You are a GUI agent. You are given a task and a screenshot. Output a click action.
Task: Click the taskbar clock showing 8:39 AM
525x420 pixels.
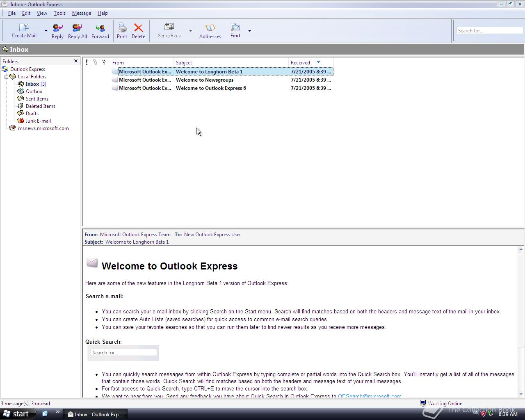point(508,414)
